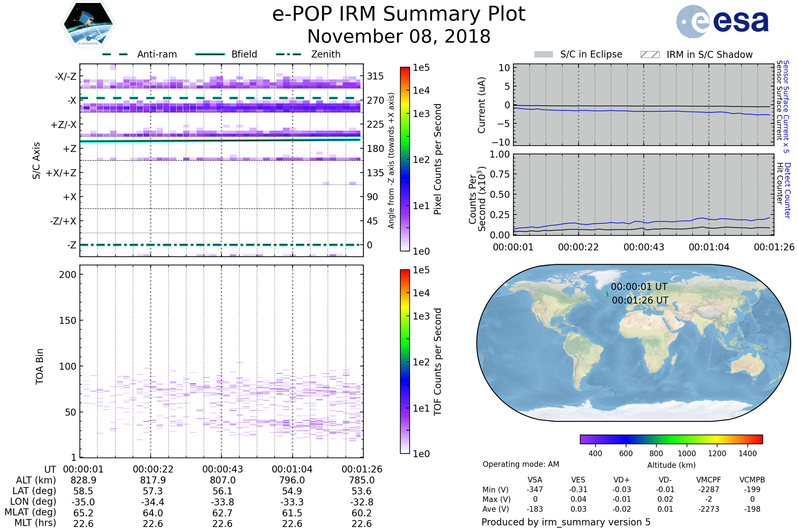Click the Produced by irm_summary version 5 text
This screenshot has width=798, height=532.
coord(566,522)
